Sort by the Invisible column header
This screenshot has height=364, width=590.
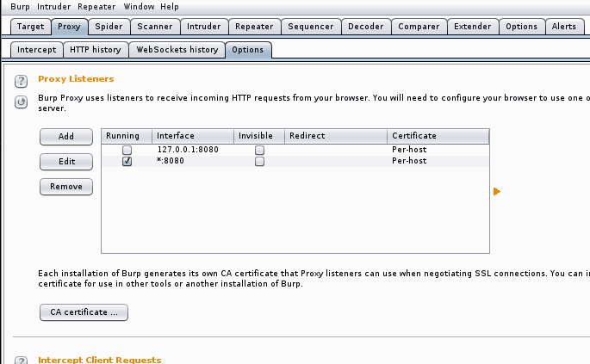pos(259,136)
